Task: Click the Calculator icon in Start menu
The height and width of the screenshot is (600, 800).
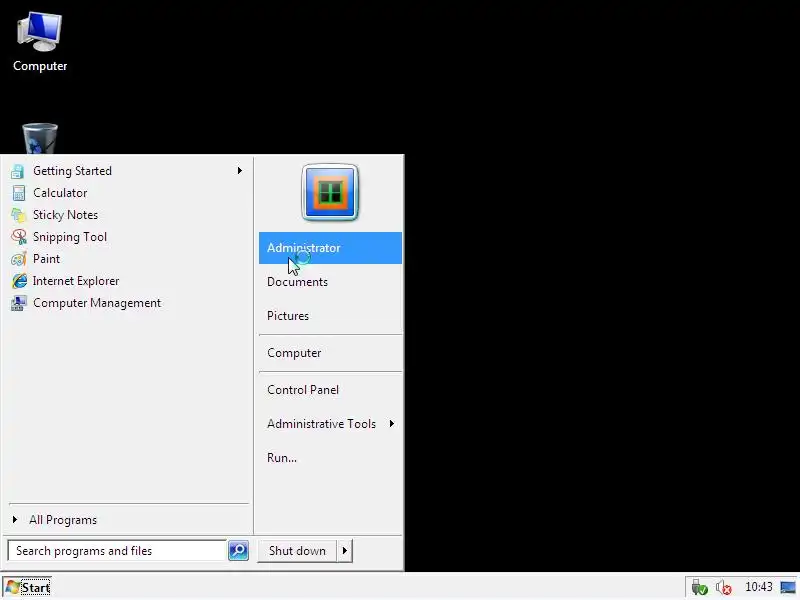Action: [18, 193]
